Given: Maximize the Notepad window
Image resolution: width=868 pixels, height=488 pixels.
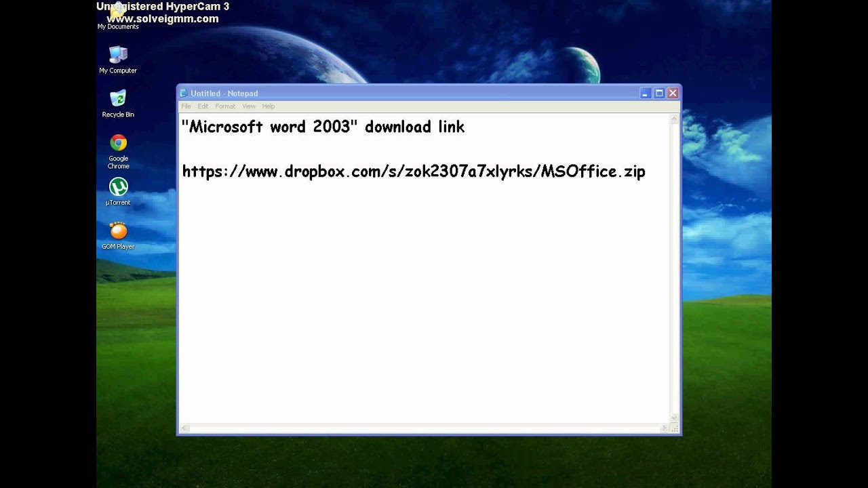Looking at the screenshot, I should tap(659, 94).
